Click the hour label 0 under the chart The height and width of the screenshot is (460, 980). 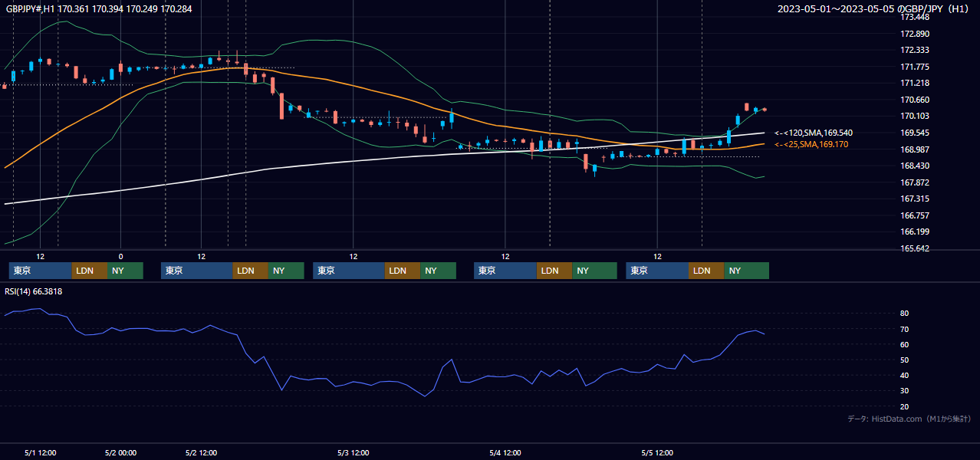tap(120, 256)
